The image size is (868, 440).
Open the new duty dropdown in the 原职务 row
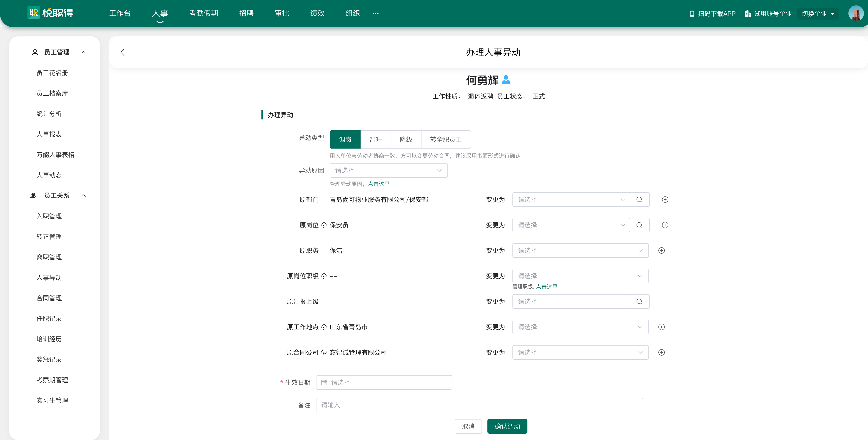click(580, 250)
